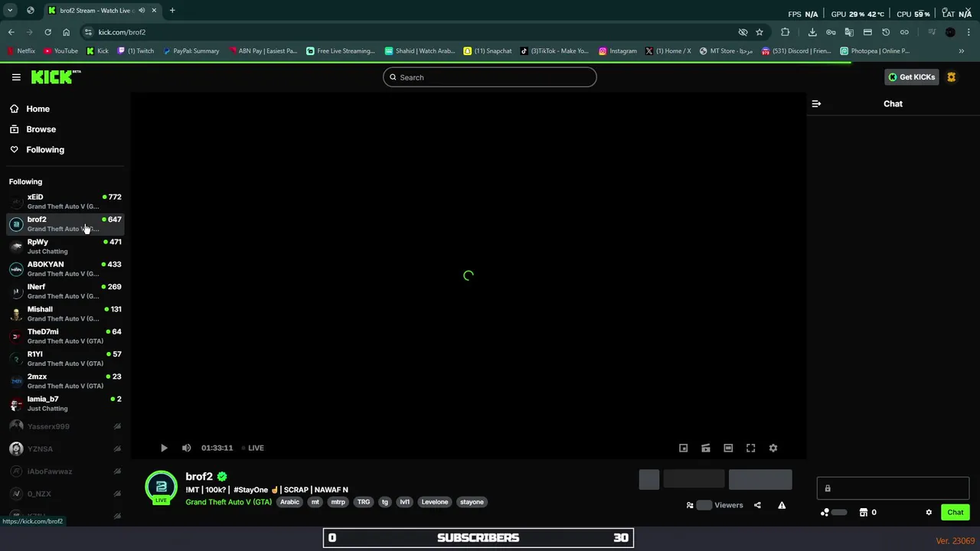Go back using Chrome's back arrow
The width and height of the screenshot is (980, 551).
pyautogui.click(x=11, y=32)
